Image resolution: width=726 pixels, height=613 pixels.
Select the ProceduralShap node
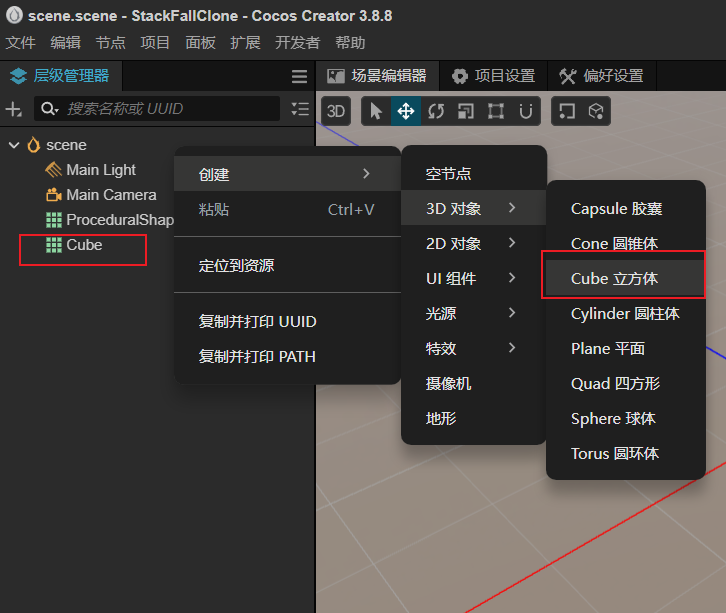coord(119,220)
